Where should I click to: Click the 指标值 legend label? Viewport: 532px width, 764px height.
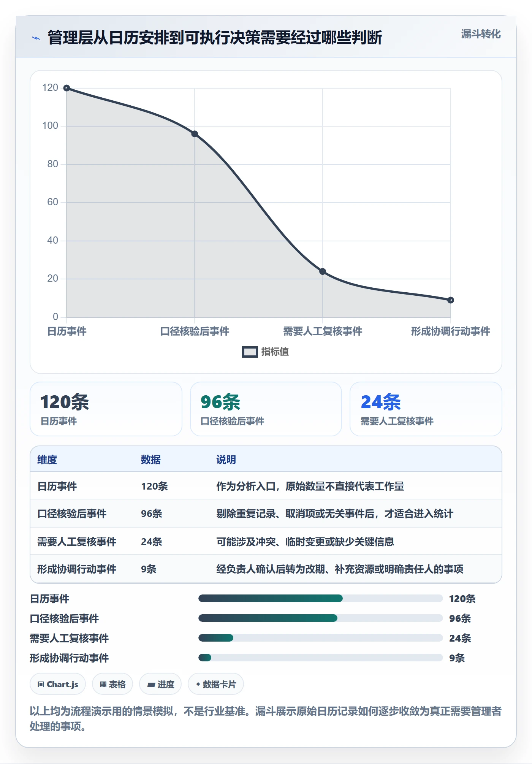(x=275, y=352)
